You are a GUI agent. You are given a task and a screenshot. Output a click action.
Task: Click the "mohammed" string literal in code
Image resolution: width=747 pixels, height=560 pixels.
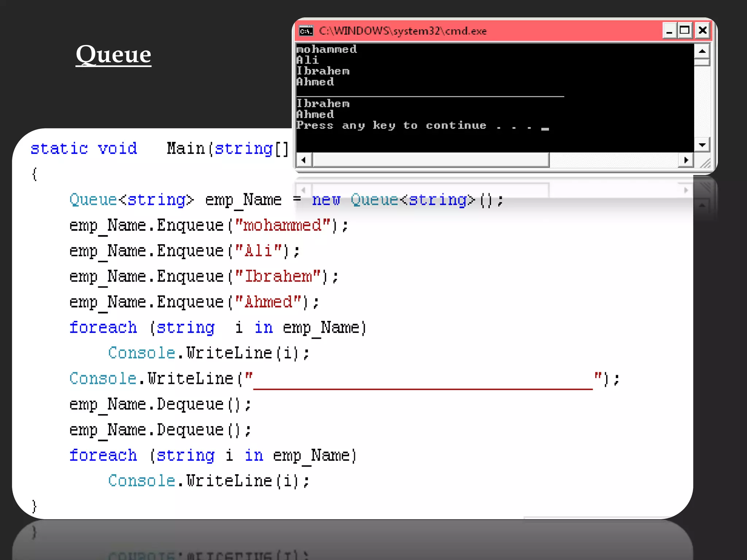click(283, 225)
